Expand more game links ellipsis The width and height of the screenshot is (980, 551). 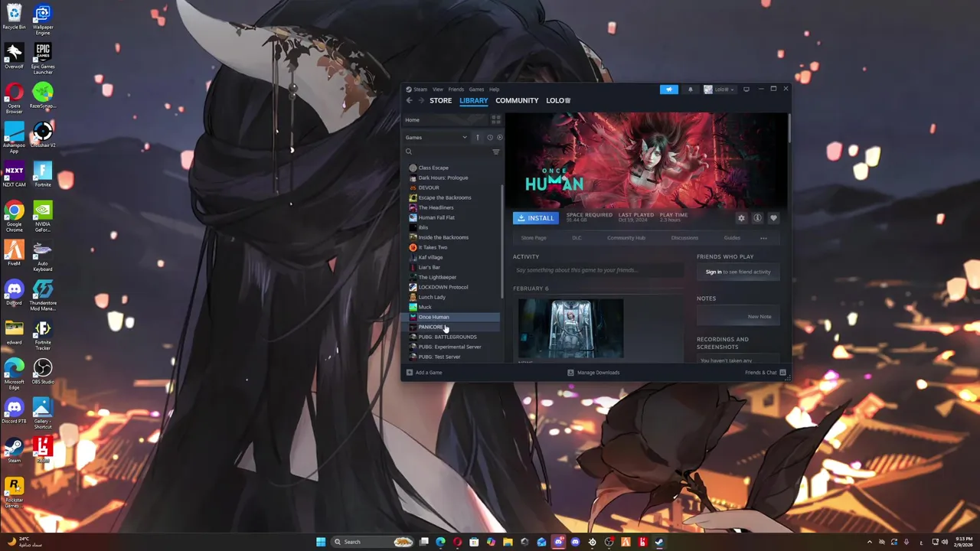point(763,238)
